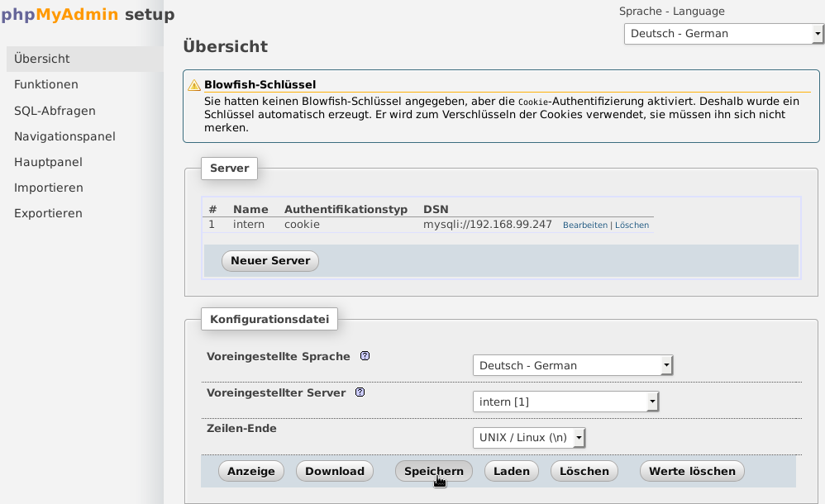Click help icon beside Voreingestellter Server
The width and height of the screenshot is (825, 504).
[360, 392]
